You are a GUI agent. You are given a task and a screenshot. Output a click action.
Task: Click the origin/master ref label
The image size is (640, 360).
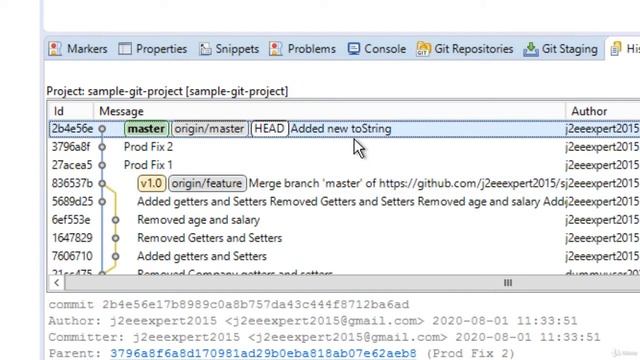209,129
